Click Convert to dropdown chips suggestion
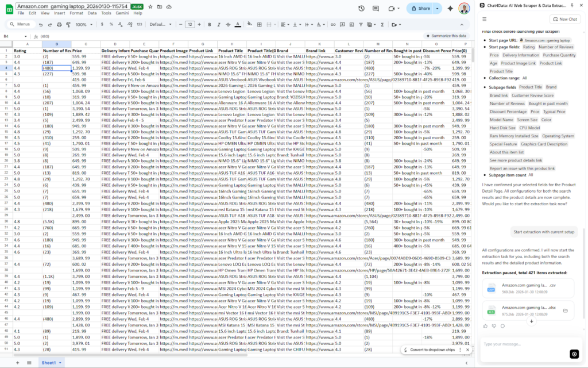This screenshot has height=368, width=588. [432, 350]
